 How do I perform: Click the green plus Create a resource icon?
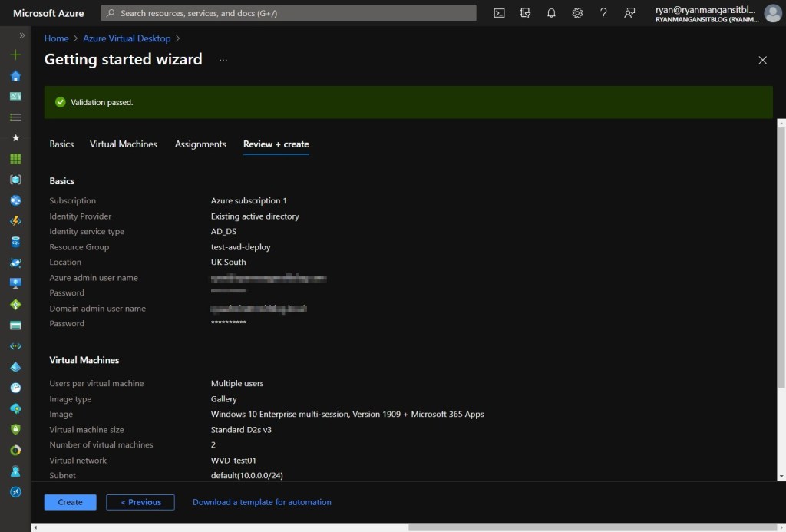(15, 55)
